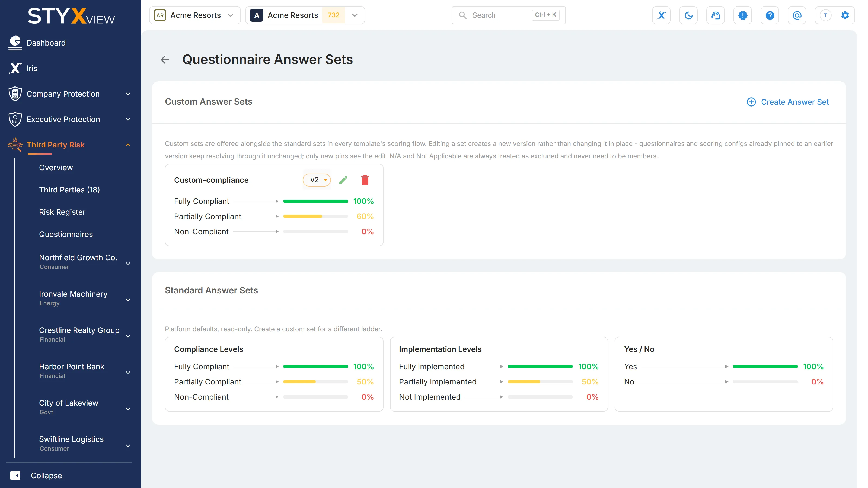Click the Dashboard pie chart icon
Viewport: 868px width, 488px height.
coord(15,43)
